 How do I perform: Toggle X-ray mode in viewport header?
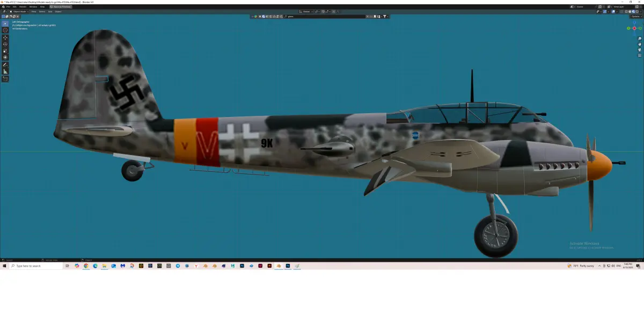point(621,12)
